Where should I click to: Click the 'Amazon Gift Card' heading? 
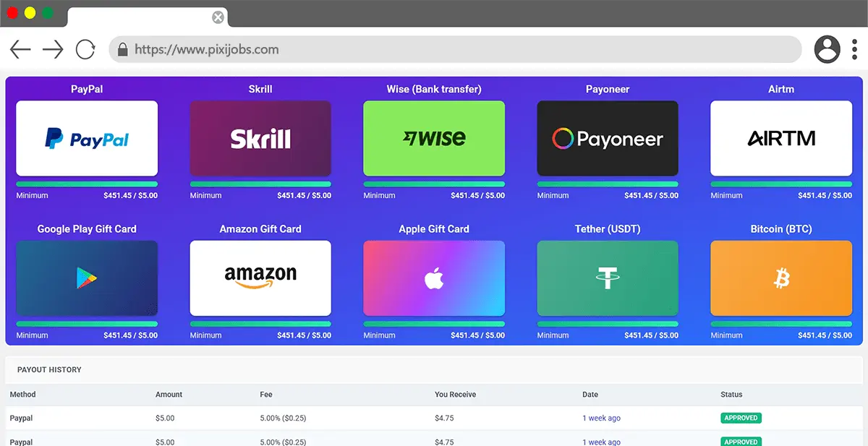(260, 229)
